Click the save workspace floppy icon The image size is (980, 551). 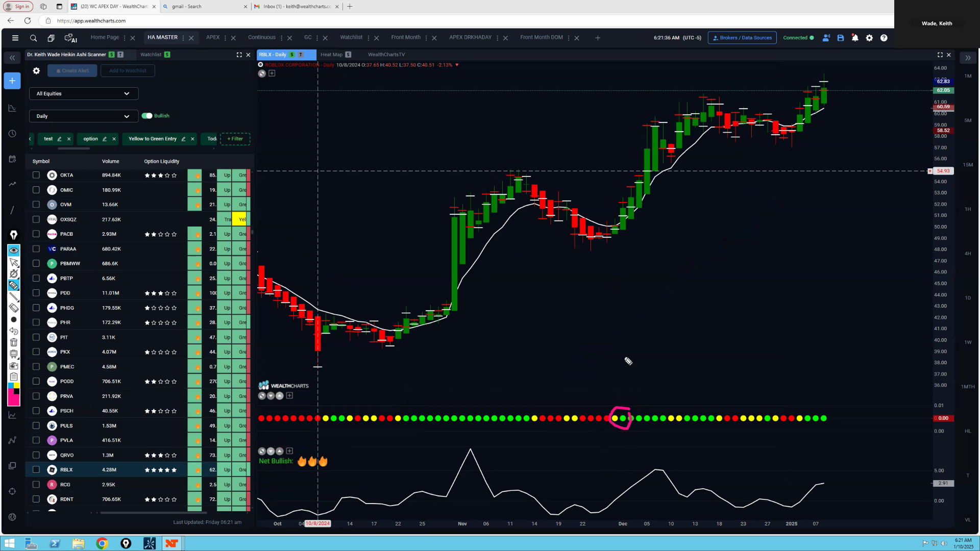tap(841, 38)
